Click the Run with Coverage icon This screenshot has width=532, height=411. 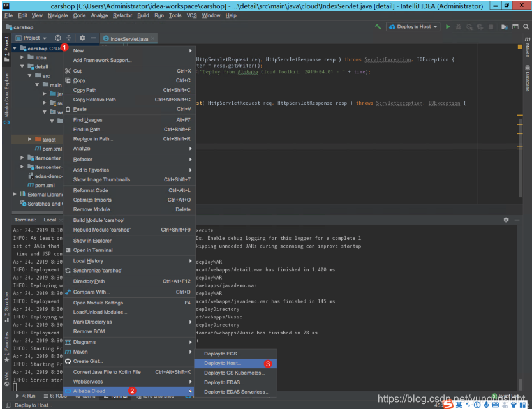pyautogui.click(x=469, y=26)
